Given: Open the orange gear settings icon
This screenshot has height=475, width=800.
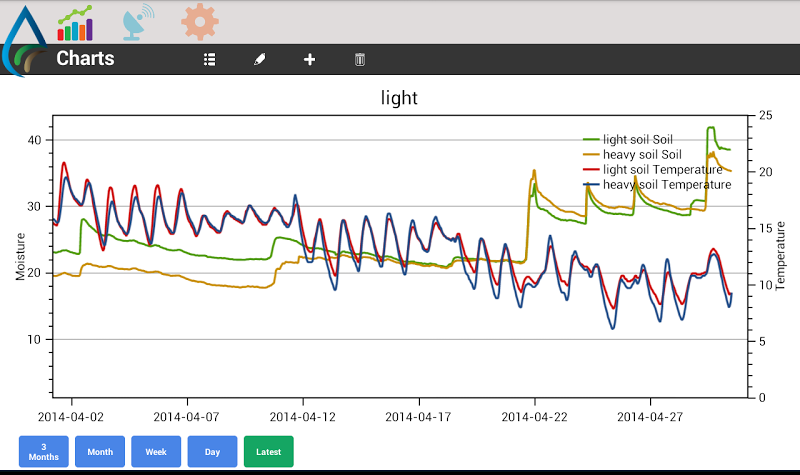Looking at the screenshot, I should (x=200, y=21).
